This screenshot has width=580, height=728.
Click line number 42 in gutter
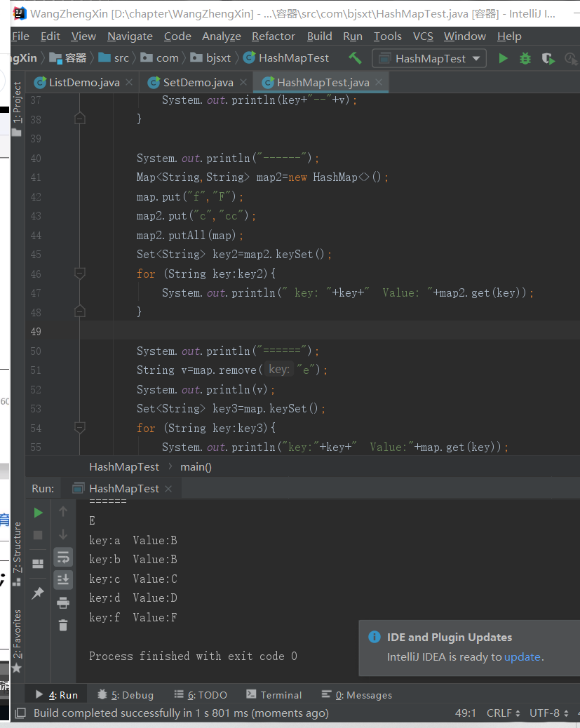point(36,197)
